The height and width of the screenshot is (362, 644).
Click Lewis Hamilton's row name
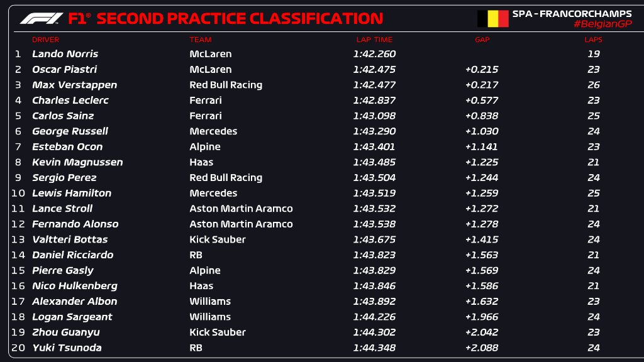[72, 193]
